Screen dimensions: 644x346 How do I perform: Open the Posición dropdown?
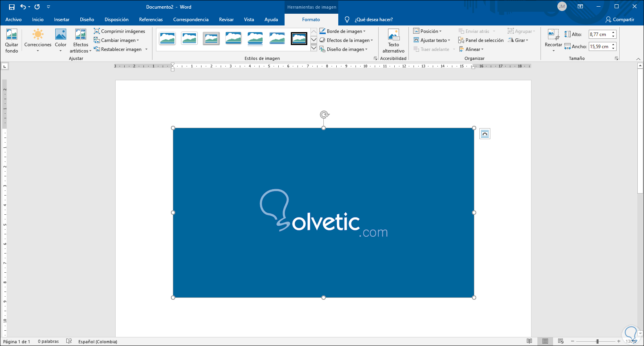pyautogui.click(x=427, y=31)
